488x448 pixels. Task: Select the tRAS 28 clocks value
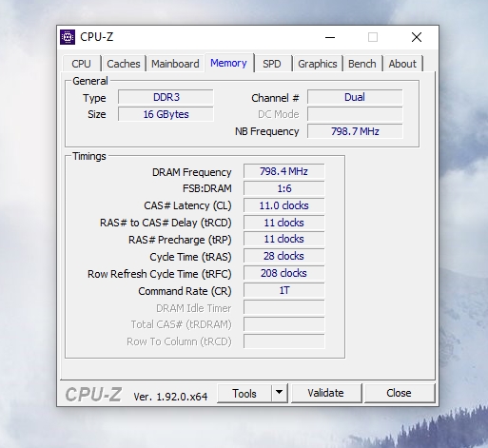[x=284, y=256]
